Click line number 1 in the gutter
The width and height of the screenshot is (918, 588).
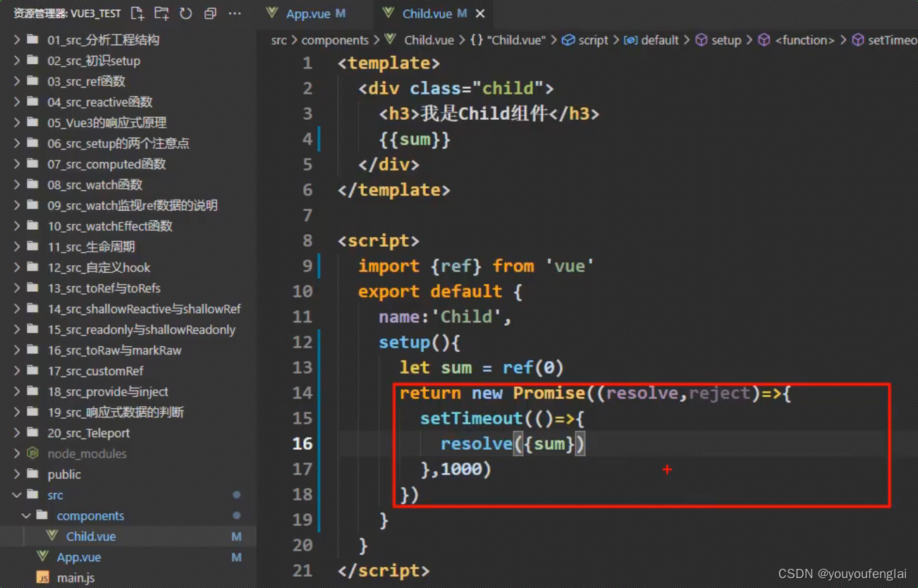click(x=307, y=63)
